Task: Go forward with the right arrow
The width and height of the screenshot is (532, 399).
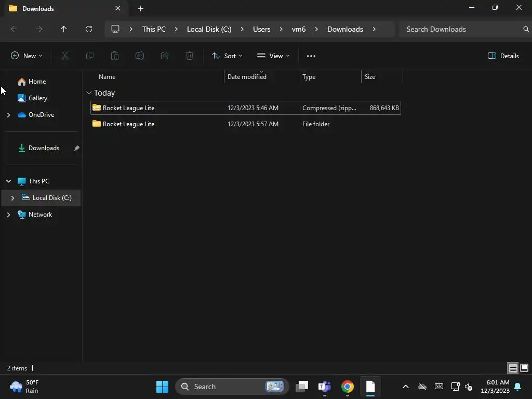Action: point(39,29)
